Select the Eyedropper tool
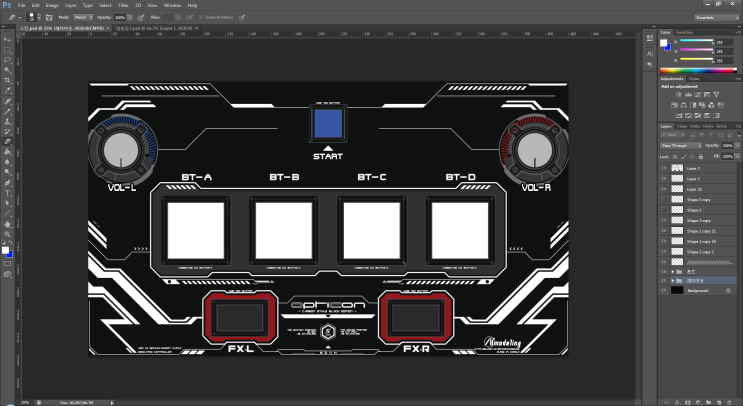The image size is (743, 406). tap(7, 90)
